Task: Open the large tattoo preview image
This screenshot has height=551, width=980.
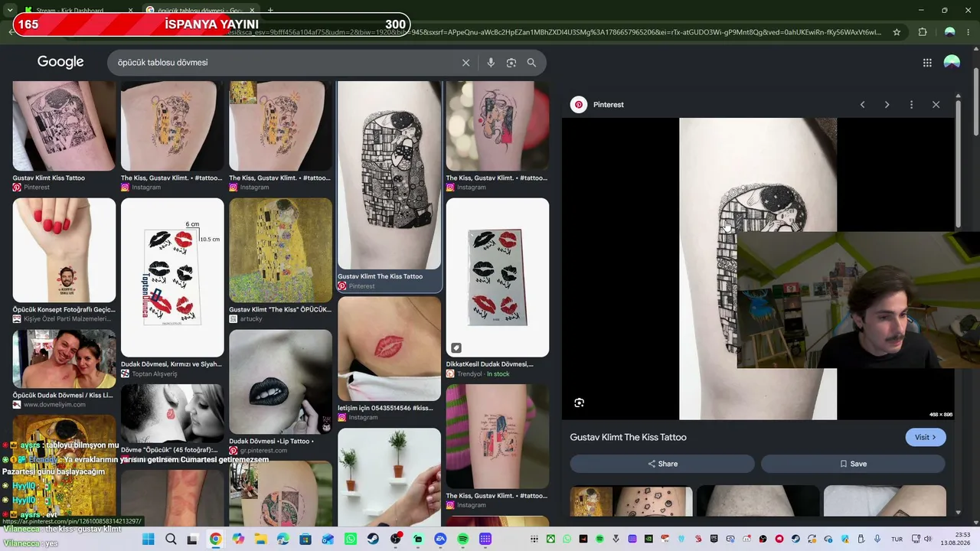Action: pyautogui.click(x=758, y=269)
